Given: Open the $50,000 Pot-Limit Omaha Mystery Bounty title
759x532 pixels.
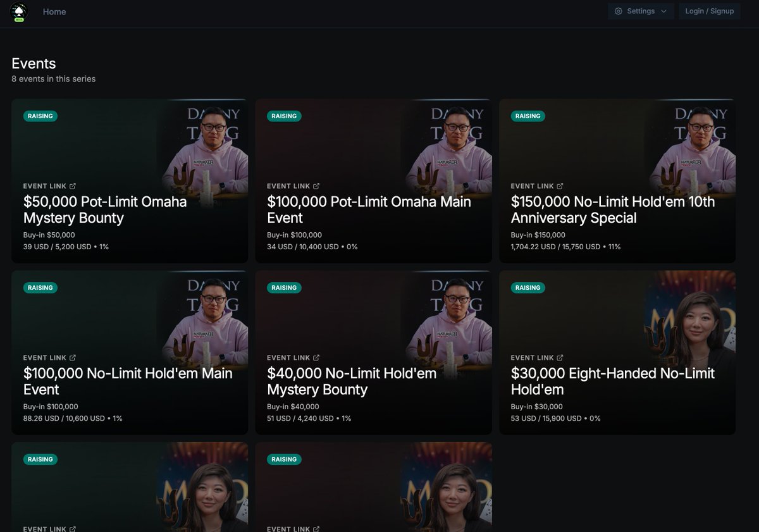Looking at the screenshot, I should pos(105,210).
